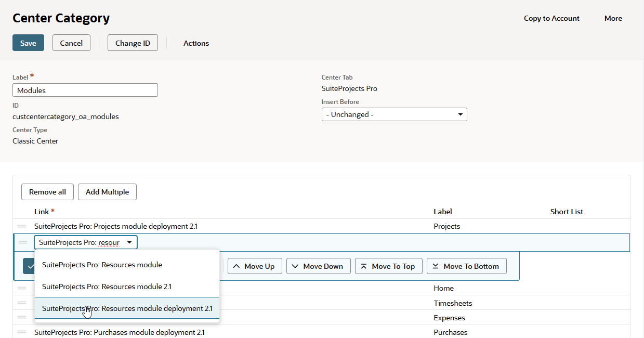The width and height of the screenshot is (644, 338).
Task: Click drag handle beside the resour link field
Action: pos(22,242)
